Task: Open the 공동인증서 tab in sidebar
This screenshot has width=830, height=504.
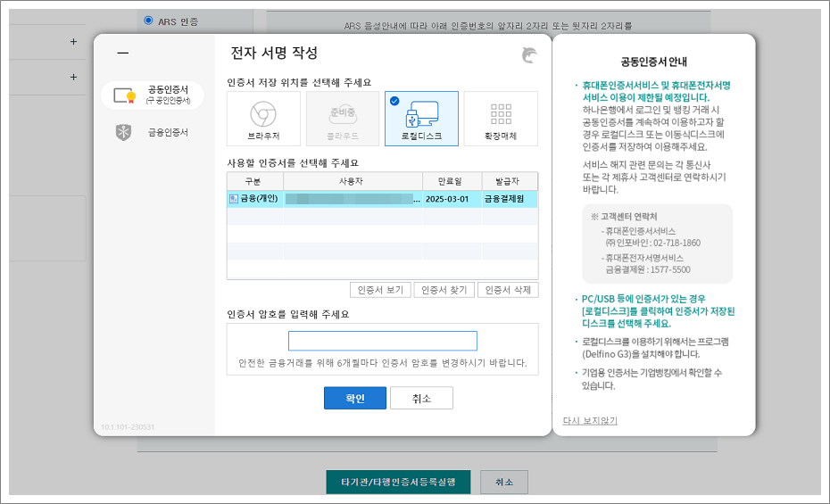Action: (153, 95)
